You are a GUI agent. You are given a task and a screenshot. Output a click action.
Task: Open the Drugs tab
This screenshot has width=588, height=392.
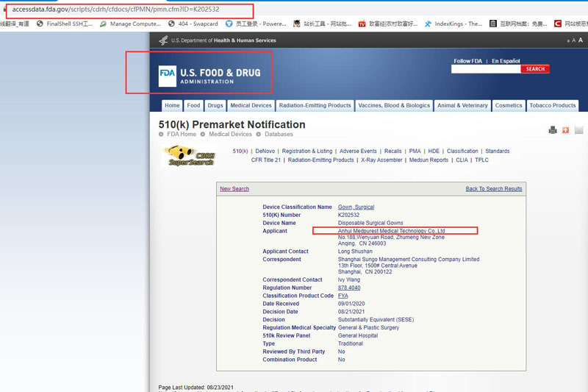click(215, 105)
